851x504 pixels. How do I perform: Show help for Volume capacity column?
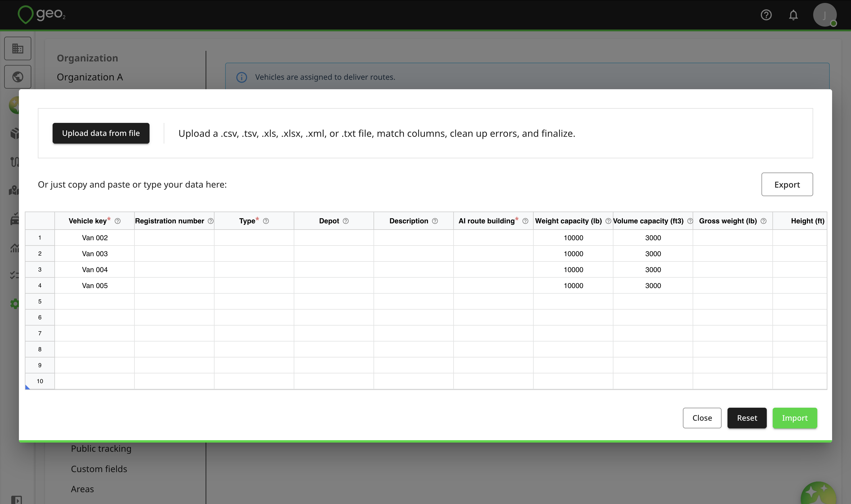click(x=690, y=221)
